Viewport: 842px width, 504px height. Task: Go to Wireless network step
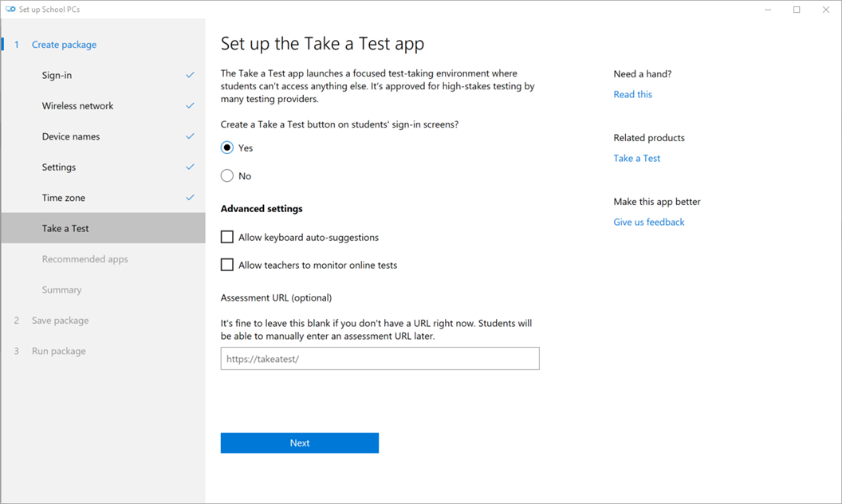click(77, 106)
